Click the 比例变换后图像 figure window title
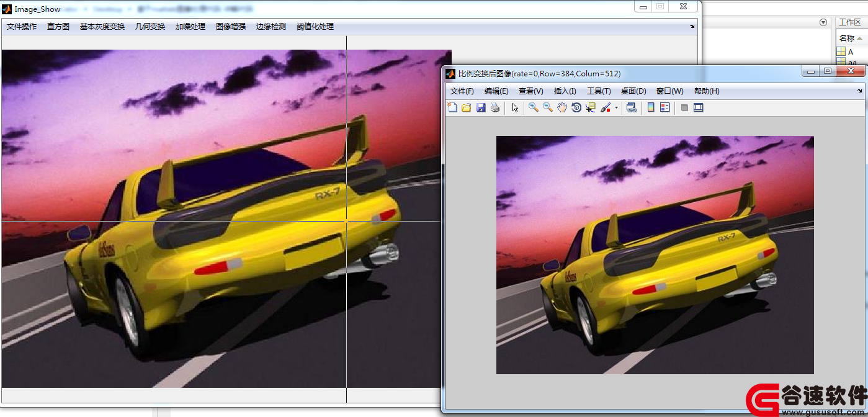This screenshot has height=417, width=868. 539,73
